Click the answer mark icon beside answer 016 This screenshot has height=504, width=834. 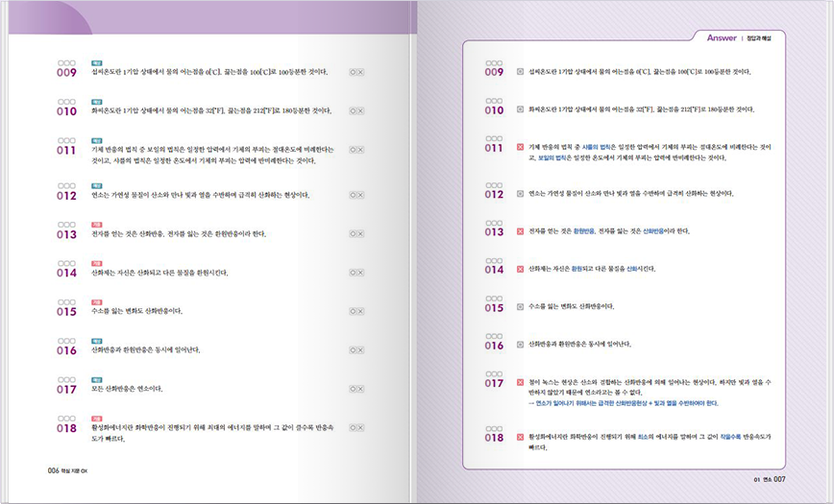tap(520, 344)
